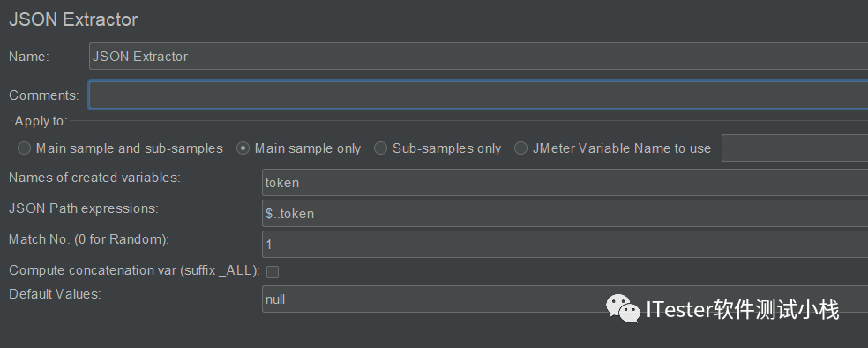The height and width of the screenshot is (348, 868).
Task: Click the Name field containing JSON Extractor
Action: point(478,56)
